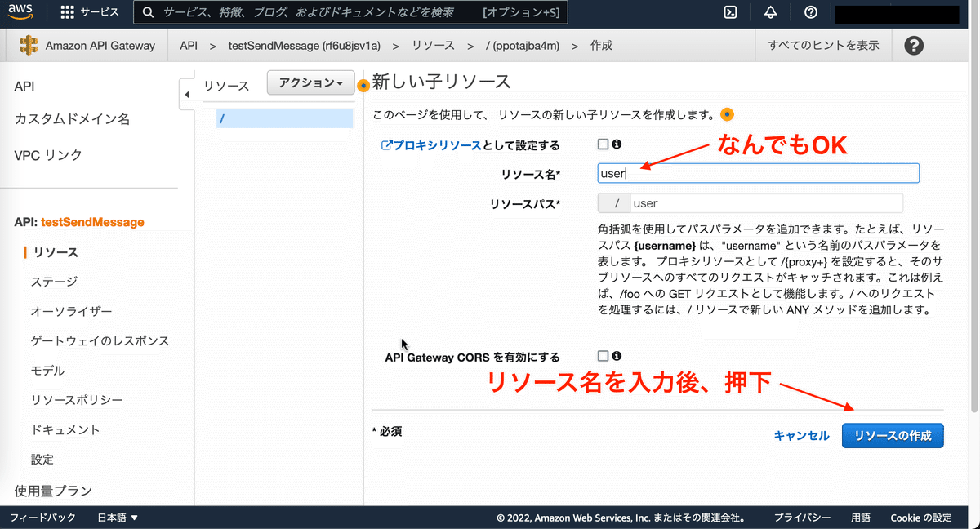Image resolution: width=980 pixels, height=529 pixels.
Task: Select ドキュメント in sidebar
Action: coord(65,429)
